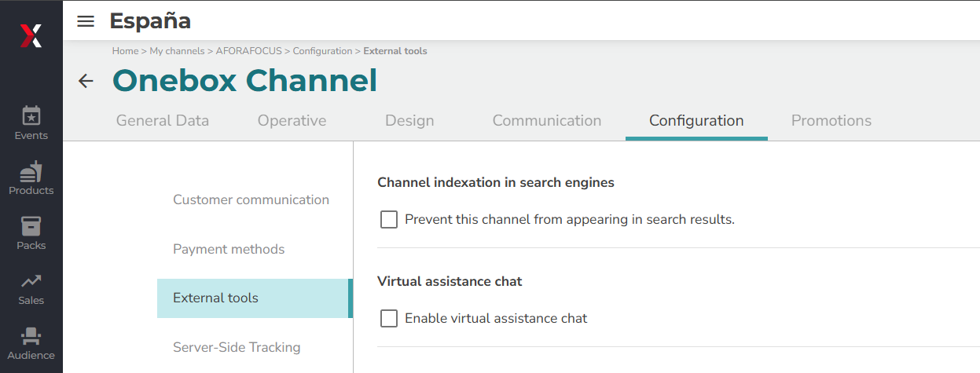Viewport: 980px width, 373px height.
Task: Go back using the left arrow
Action: (x=86, y=81)
